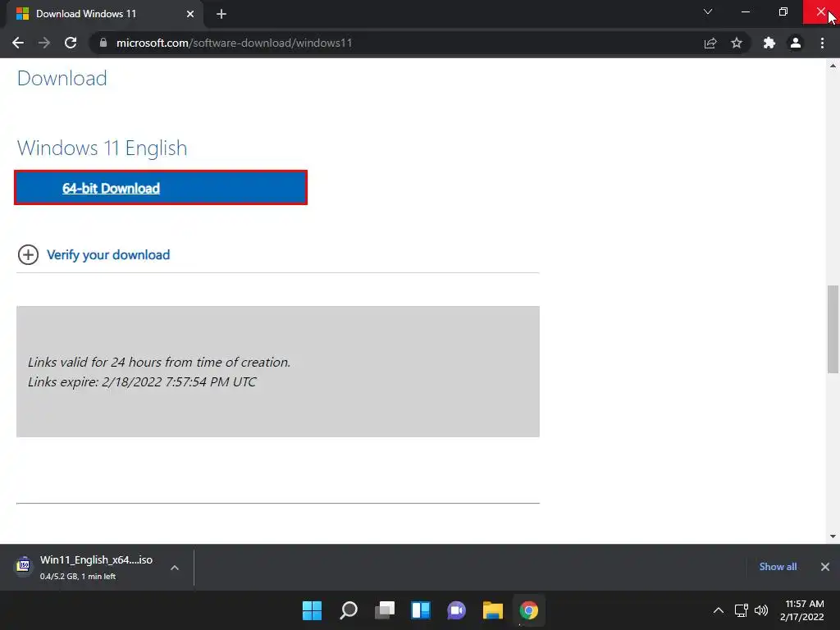The width and height of the screenshot is (840, 630).
Task: Expand download item options chevron
Action: pyautogui.click(x=175, y=568)
